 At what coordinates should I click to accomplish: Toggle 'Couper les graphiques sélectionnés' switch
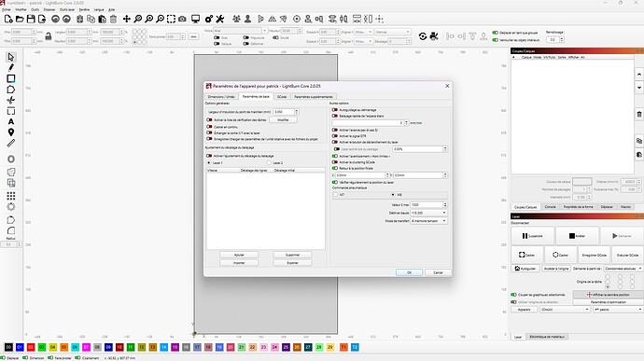pos(513,295)
